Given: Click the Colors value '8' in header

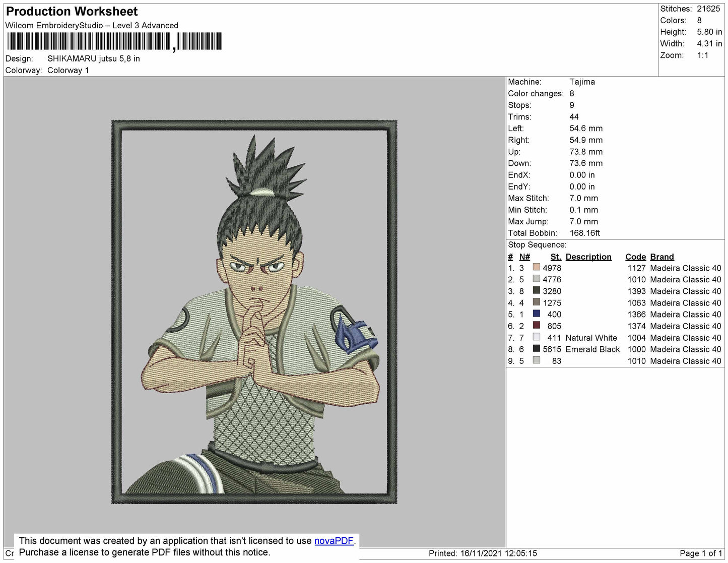Looking at the screenshot, I should [x=699, y=20].
